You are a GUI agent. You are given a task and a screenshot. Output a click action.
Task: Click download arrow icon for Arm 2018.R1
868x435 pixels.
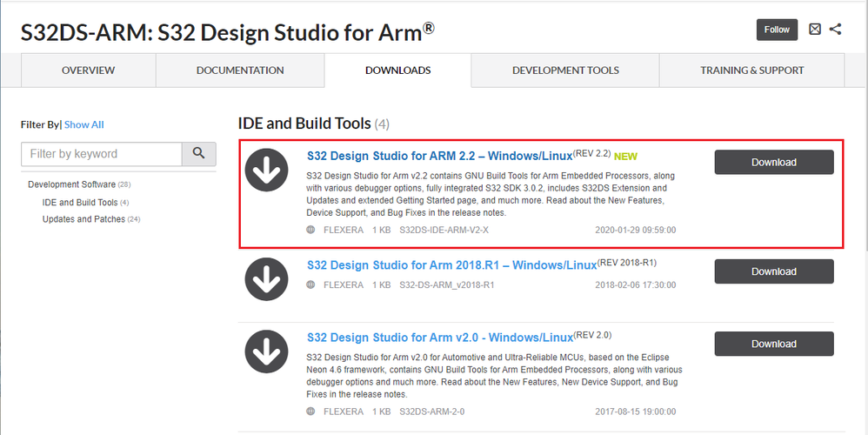point(266,279)
